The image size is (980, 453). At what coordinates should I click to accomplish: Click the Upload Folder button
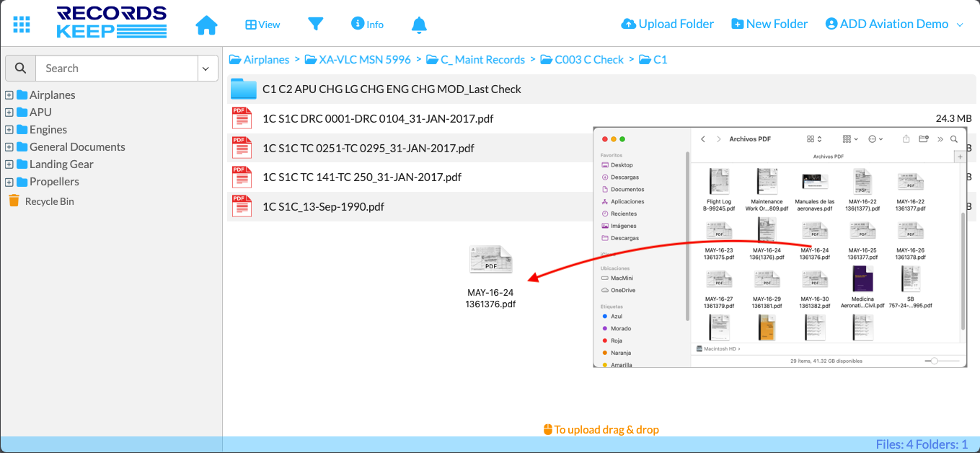coord(667,24)
